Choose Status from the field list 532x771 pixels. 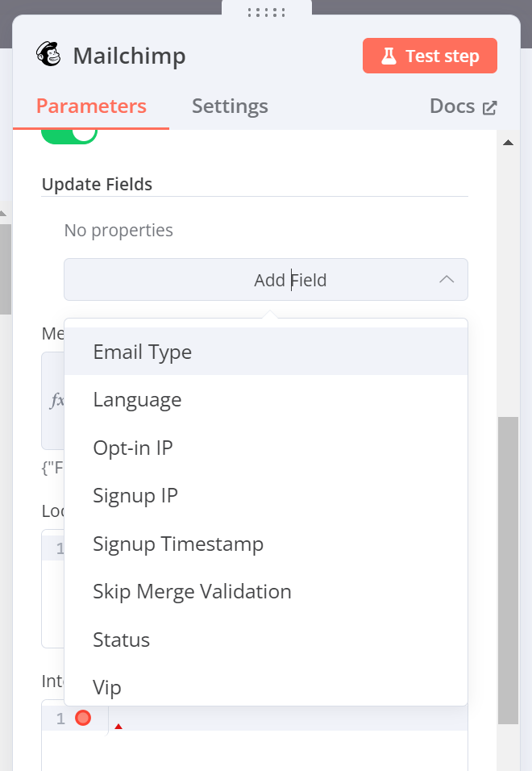pos(266,640)
